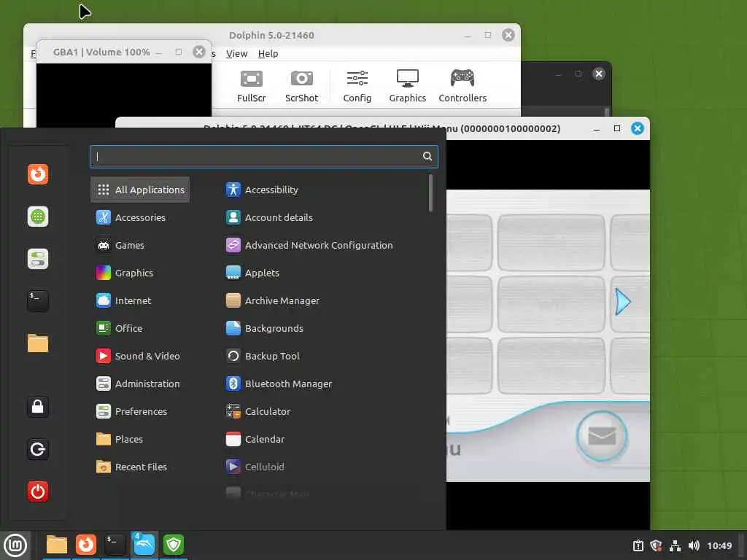This screenshot has width=747, height=560.
Task: Open Dolphin Graphics settings toolbar icon
Action: point(407,86)
